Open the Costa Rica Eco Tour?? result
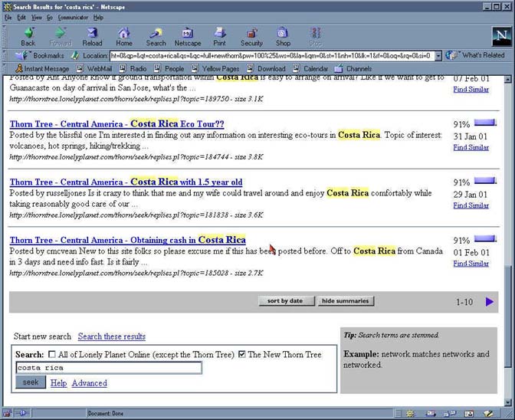Image resolution: width=515 pixels, height=420 pixels. [x=117, y=124]
